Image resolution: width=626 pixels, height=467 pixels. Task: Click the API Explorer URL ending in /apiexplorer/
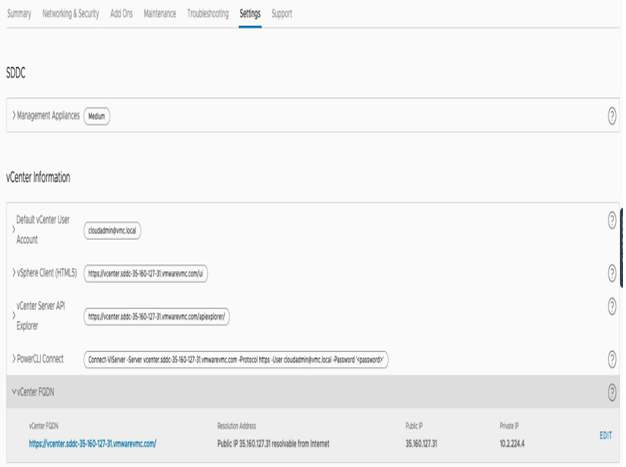coord(156,317)
